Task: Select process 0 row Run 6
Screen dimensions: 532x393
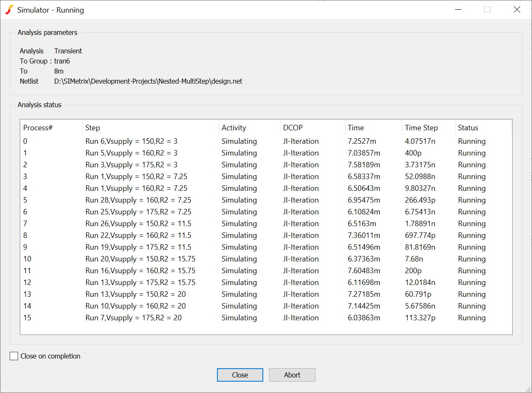Action: click(131, 141)
